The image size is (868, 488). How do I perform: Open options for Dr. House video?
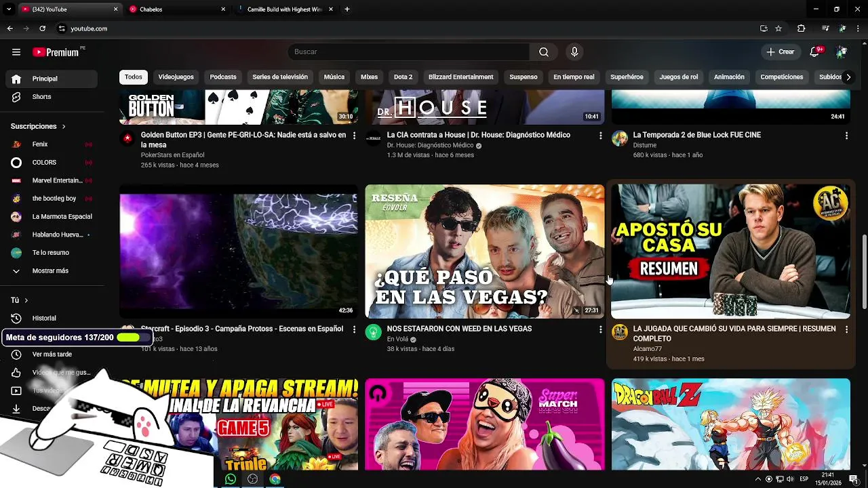(600, 136)
